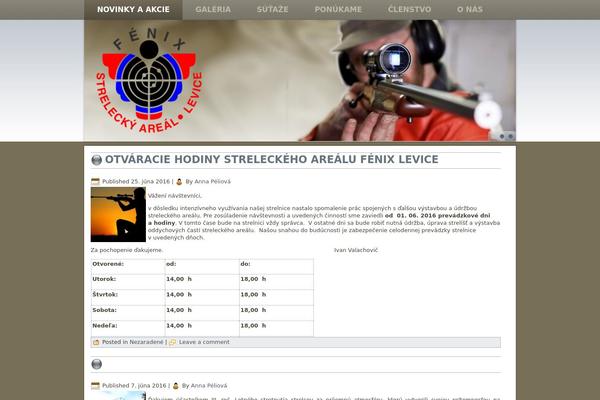Click the first slideshow dot on the banner
The image size is (600, 400).
pyautogui.click(x=502, y=136)
